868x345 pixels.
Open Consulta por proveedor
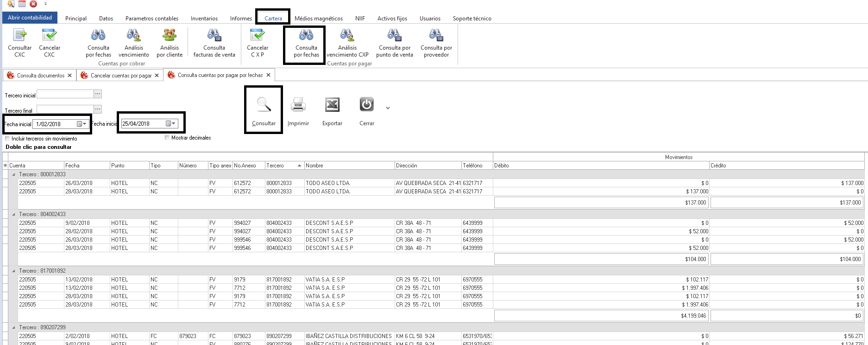tap(436, 43)
